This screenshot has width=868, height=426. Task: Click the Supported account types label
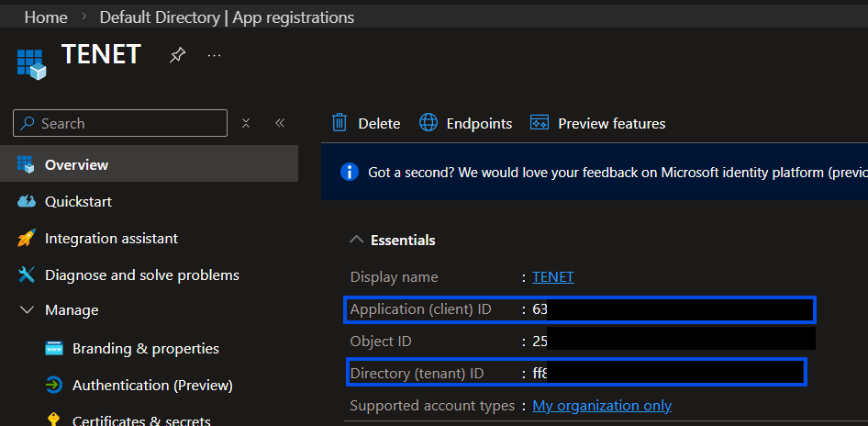tap(433, 406)
